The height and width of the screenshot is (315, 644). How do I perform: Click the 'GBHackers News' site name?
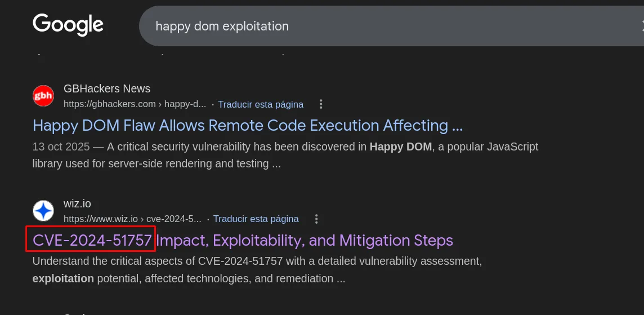click(x=107, y=88)
